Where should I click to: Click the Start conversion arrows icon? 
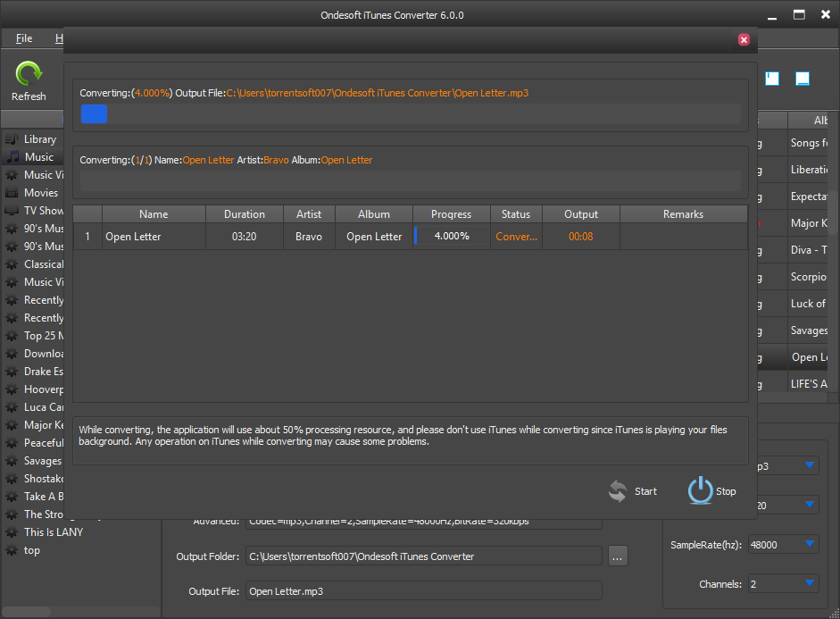pyautogui.click(x=618, y=491)
